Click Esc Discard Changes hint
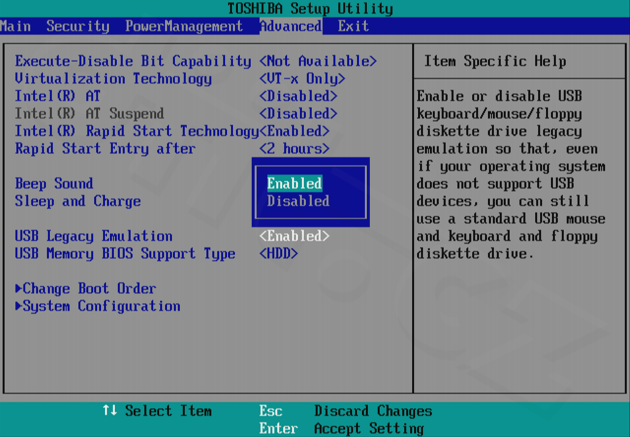 point(346,410)
